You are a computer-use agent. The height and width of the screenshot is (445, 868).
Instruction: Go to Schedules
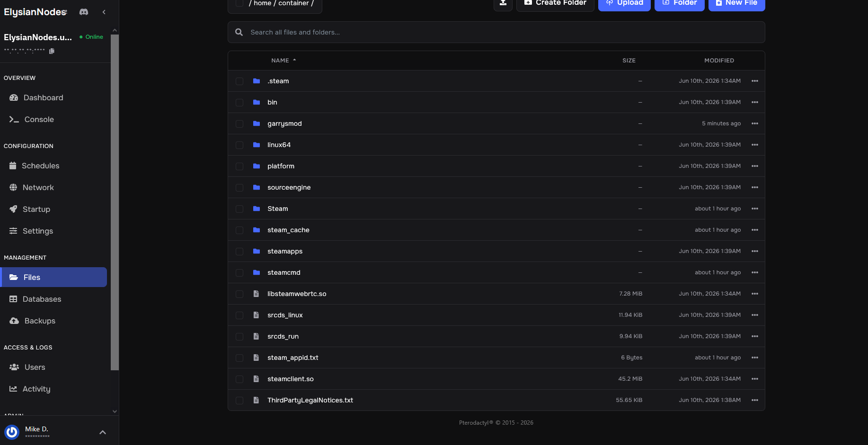(x=53, y=166)
